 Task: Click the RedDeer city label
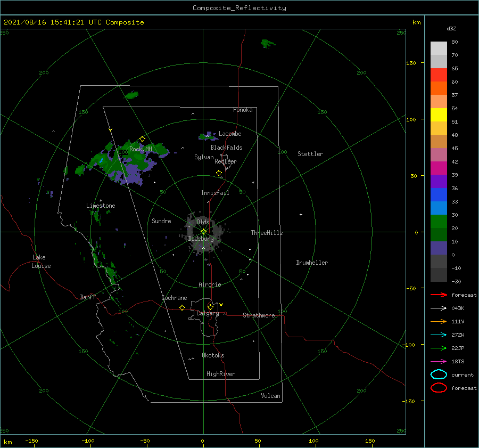[x=226, y=161]
